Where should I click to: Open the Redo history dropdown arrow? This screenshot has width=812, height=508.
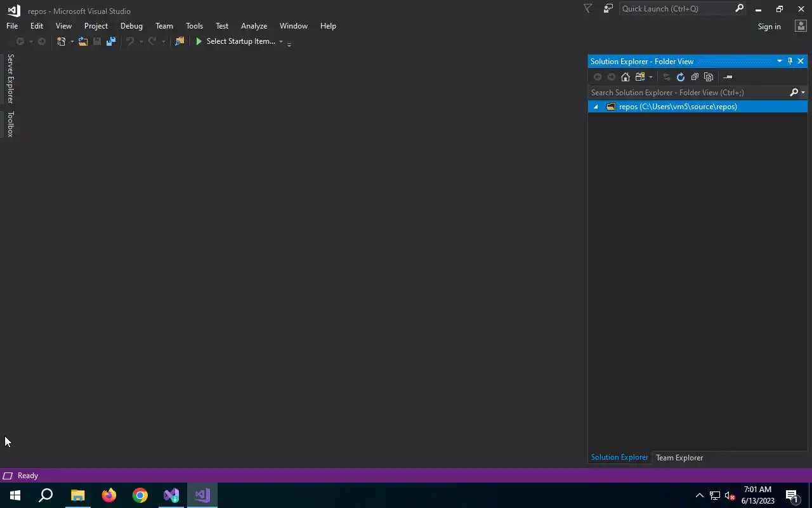[163, 42]
